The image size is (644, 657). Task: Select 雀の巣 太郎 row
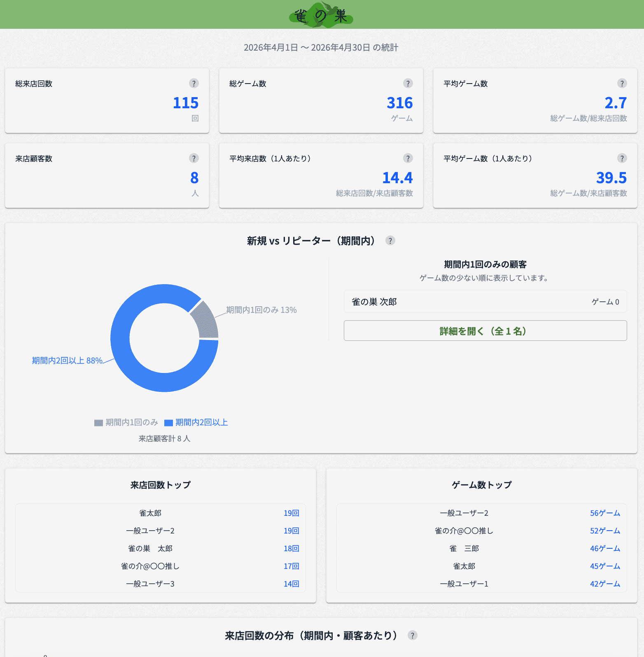tap(161, 548)
